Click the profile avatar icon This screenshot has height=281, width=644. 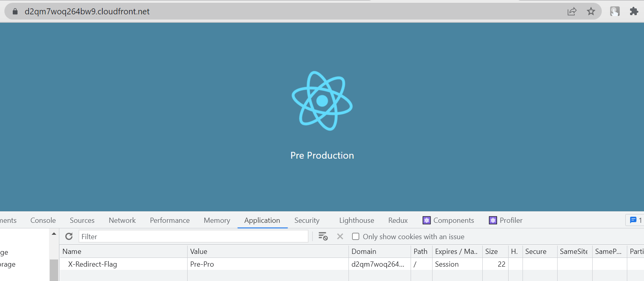(x=615, y=12)
